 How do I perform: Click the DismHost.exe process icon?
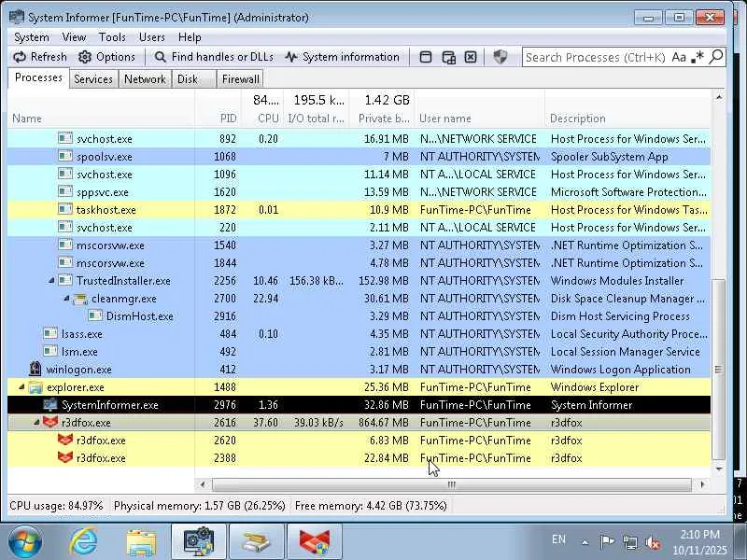pyautogui.click(x=95, y=315)
